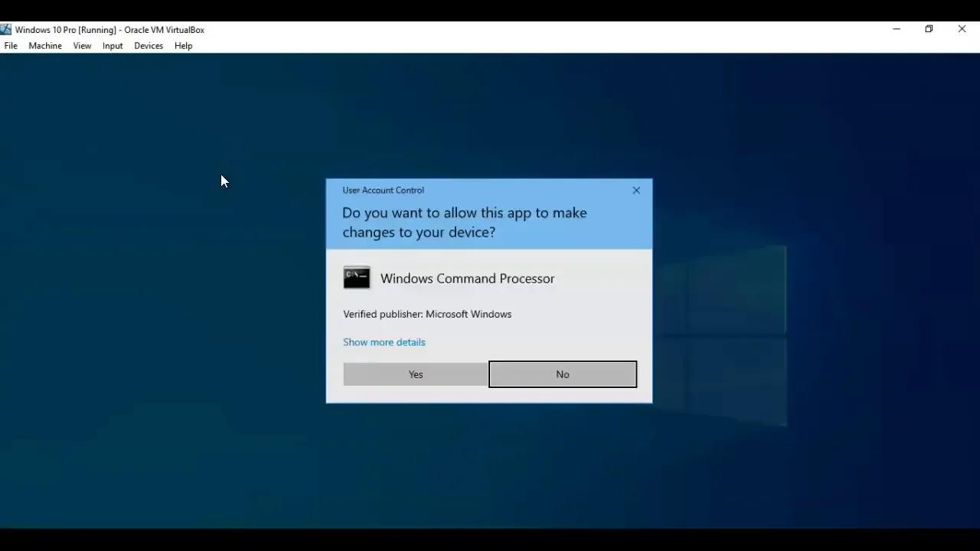Click the Verified publisher Microsoft Windows text
The height and width of the screenshot is (551, 980).
coord(427,314)
